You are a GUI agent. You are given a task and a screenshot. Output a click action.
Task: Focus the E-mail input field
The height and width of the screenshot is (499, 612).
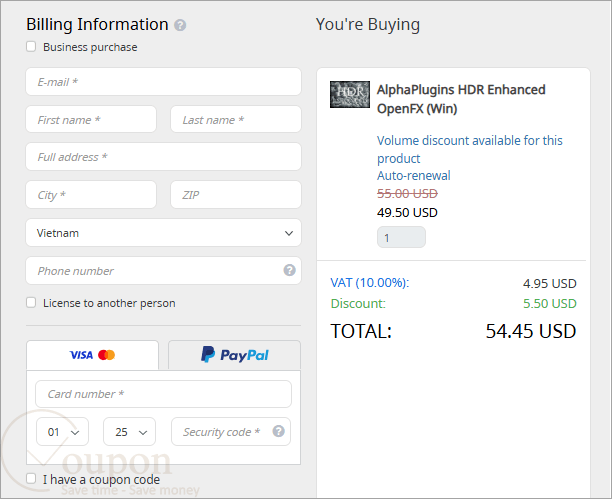(164, 82)
